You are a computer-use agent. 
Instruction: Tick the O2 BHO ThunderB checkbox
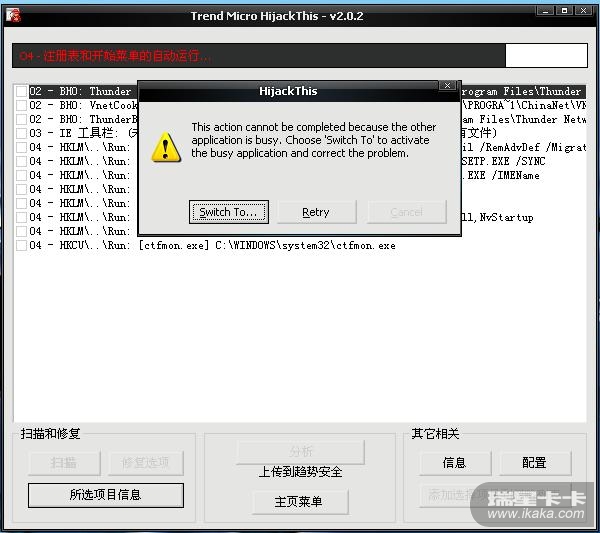[x=21, y=119]
